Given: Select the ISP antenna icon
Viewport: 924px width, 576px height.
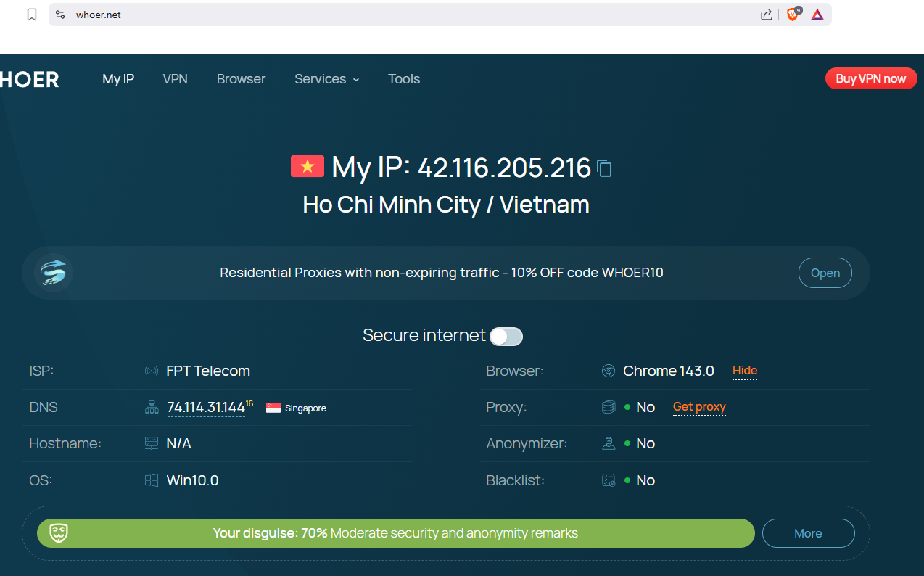Looking at the screenshot, I should click(151, 370).
